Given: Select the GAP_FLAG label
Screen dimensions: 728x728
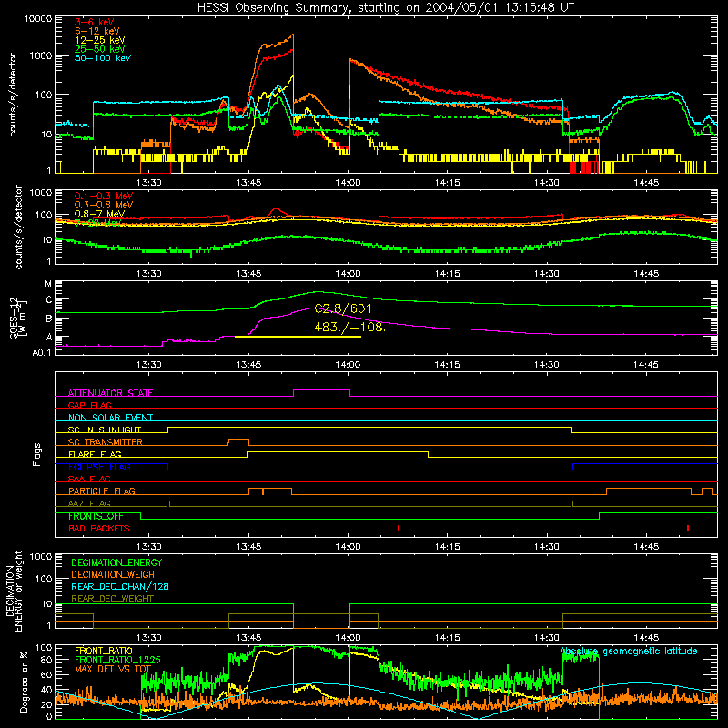Looking at the screenshot, I should coord(89,405).
